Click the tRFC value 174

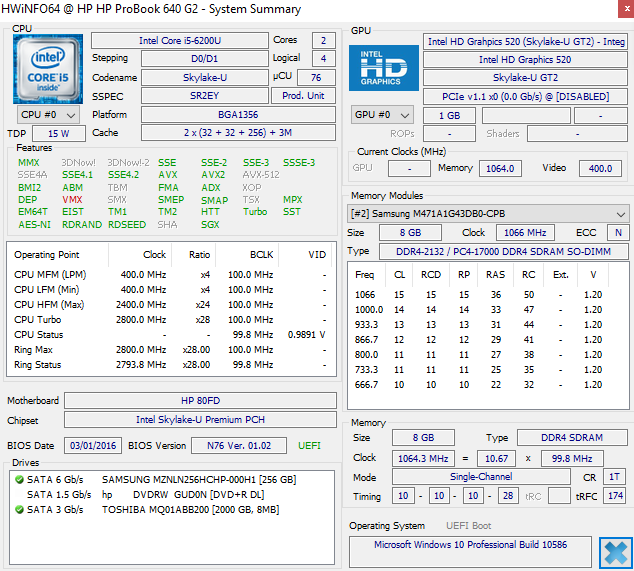[615, 495]
